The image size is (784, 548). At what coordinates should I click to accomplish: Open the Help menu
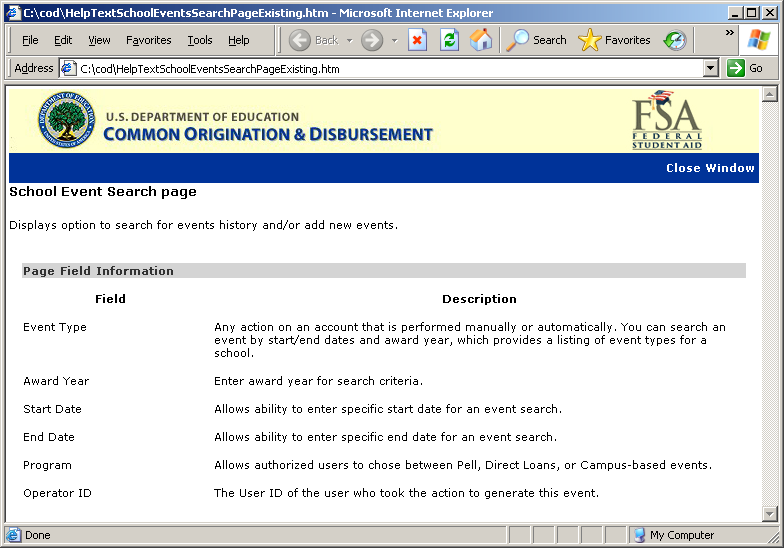(x=239, y=40)
